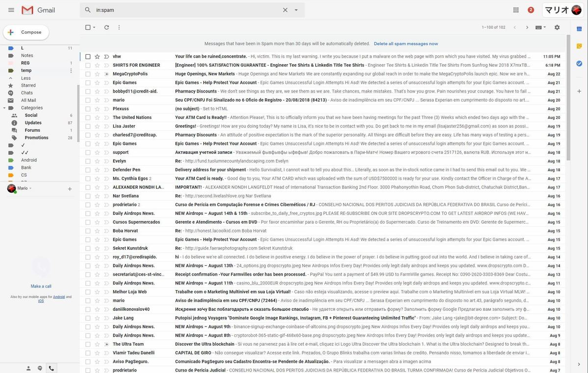Viewport: 588px width, 373px height.
Task: Open the Mario status dropdown arrow
Action: [30, 188]
